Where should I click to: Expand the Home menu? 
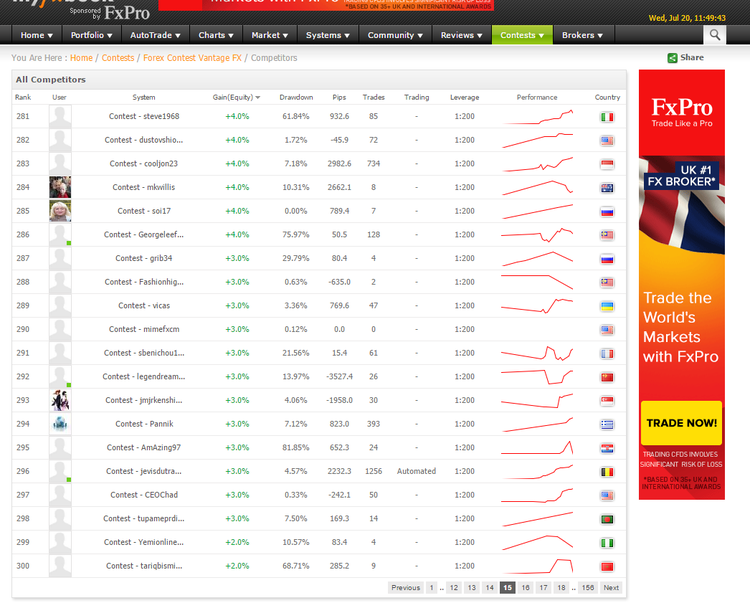pyautogui.click(x=36, y=35)
